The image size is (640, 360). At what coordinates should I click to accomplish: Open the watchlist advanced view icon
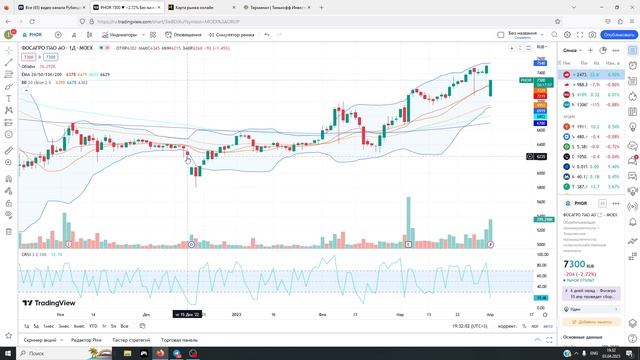click(x=603, y=50)
